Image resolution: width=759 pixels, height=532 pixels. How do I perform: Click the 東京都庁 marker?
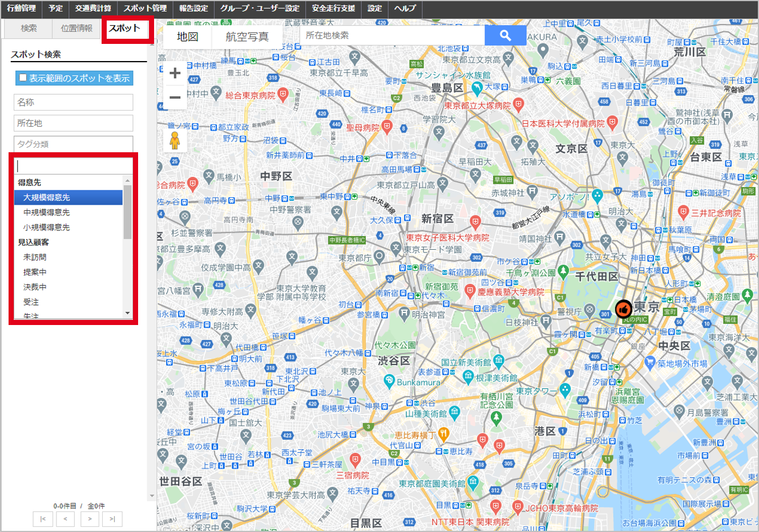tap(379, 257)
